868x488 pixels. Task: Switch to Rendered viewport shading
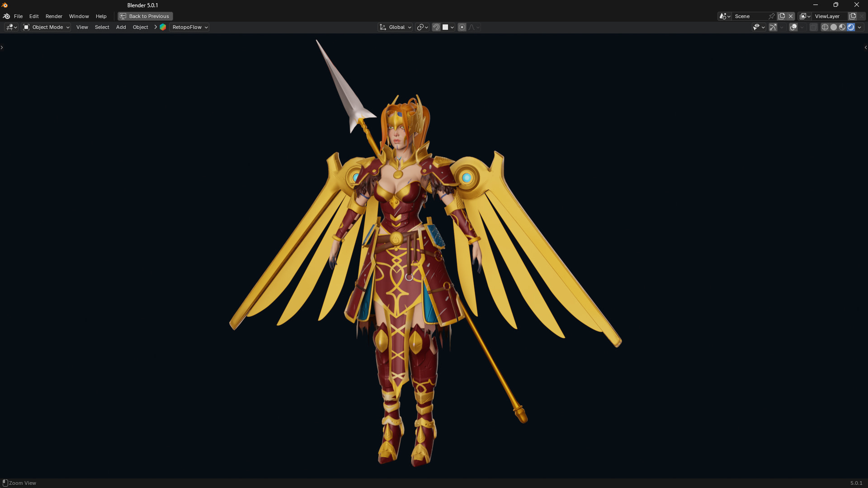[851, 27]
